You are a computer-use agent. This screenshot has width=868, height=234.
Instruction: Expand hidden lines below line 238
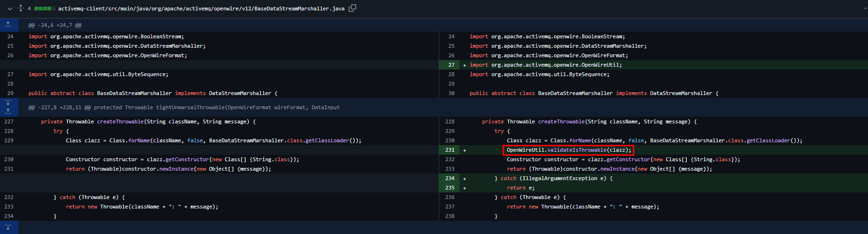[x=8, y=227]
